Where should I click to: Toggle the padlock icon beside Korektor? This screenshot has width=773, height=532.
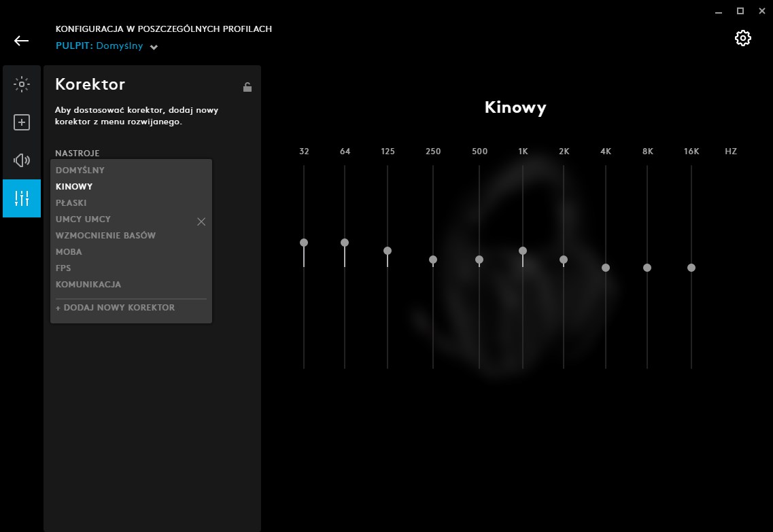pyautogui.click(x=247, y=87)
